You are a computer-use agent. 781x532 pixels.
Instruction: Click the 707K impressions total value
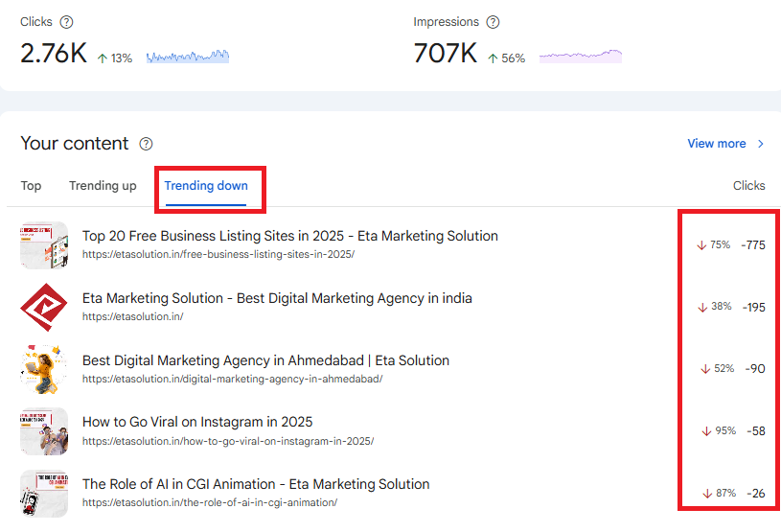click(x=446, y=53)
